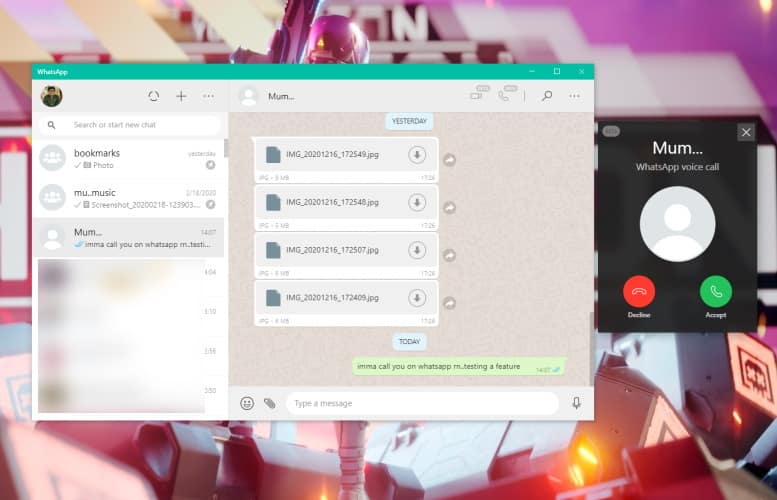
Task: Forward the IMG_20201216_172507.jpg message
Action: point(449,255)
